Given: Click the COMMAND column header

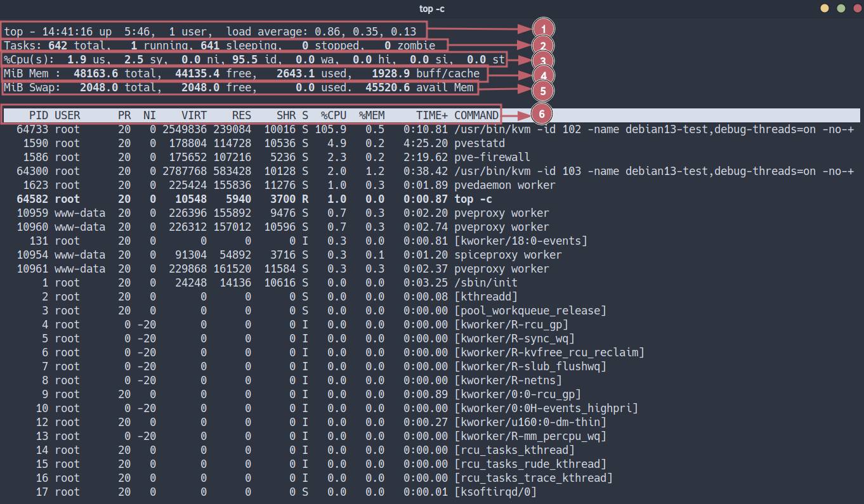Looking at the screenshot, I should click(x=476, y=115).
